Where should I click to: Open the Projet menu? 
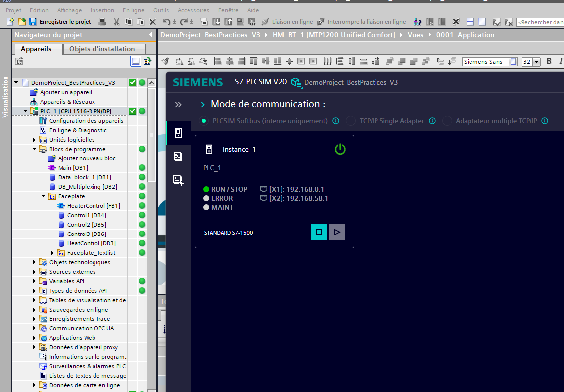(13, 10)
